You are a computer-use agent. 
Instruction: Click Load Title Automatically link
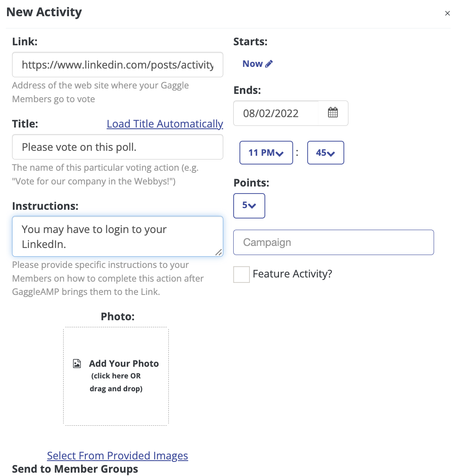[165, 124]
